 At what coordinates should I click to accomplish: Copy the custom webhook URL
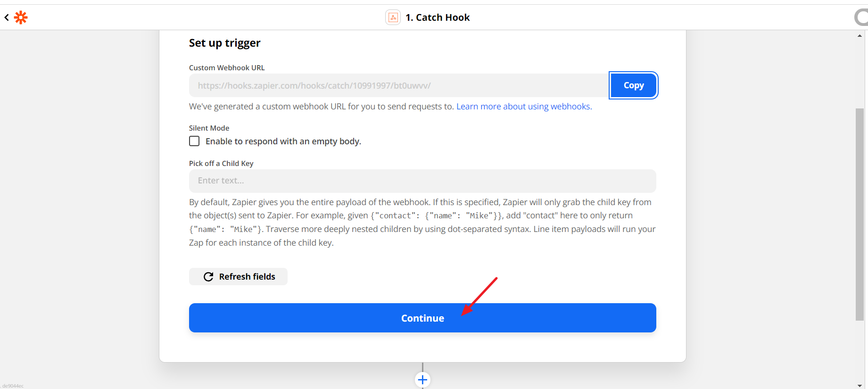tap(633, 85)
